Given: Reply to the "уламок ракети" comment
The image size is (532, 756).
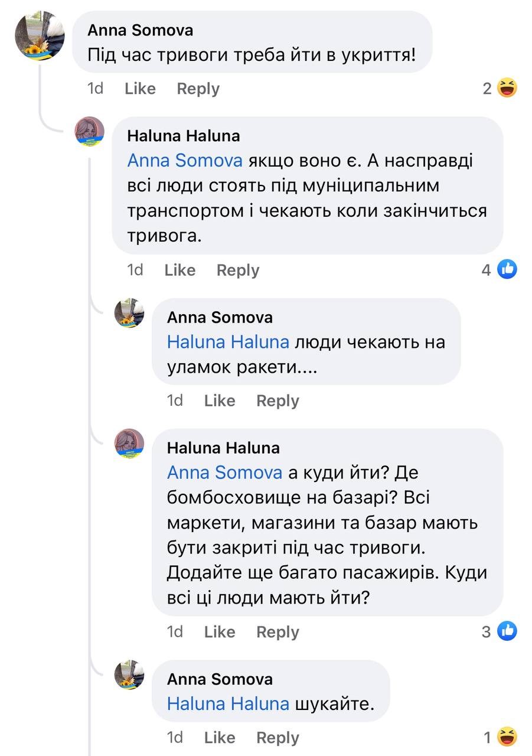Looking at the screenshot, I should tap(278, 400).
